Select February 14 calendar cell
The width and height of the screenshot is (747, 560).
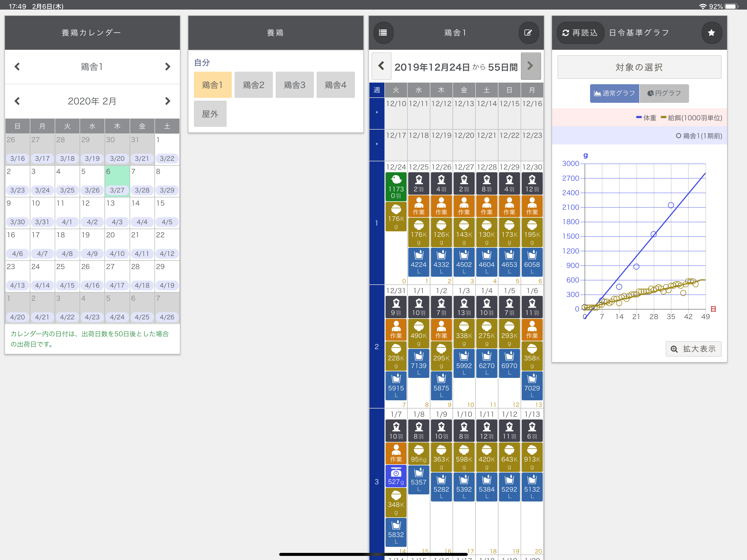142,213
